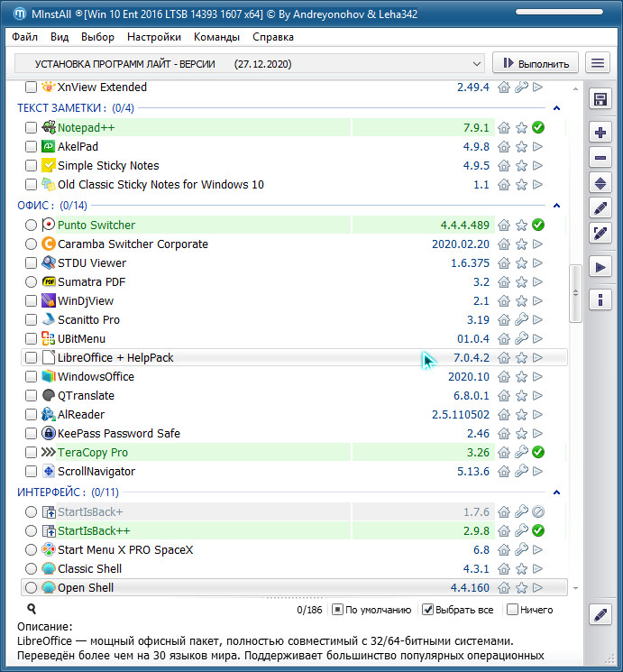This screenshot has height=672, width=623.
Task: Toggle the По умолчанию checkbox
Action: tap(337, 610)
